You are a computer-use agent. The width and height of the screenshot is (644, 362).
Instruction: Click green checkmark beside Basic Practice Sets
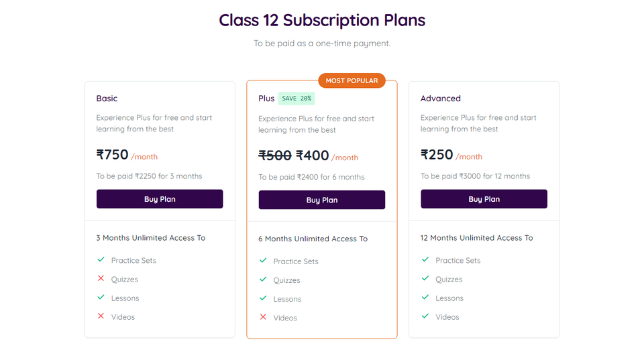click(x=101, y=259)
